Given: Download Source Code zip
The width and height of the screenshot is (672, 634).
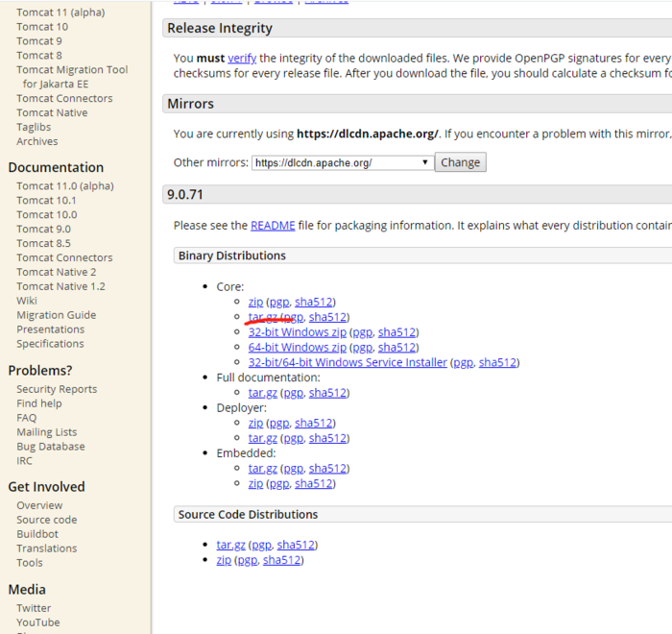Looking at the screenshot, I should point(224,560).
